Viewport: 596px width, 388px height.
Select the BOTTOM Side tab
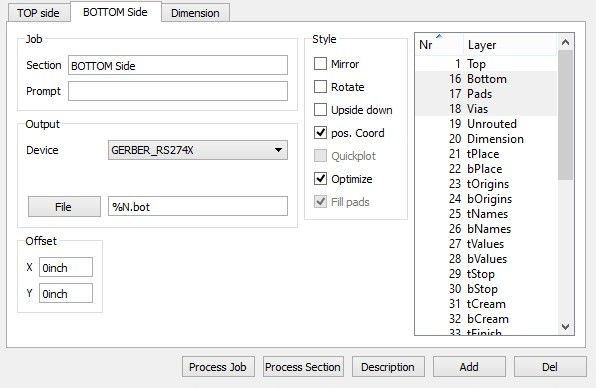[x=115, y=12]
